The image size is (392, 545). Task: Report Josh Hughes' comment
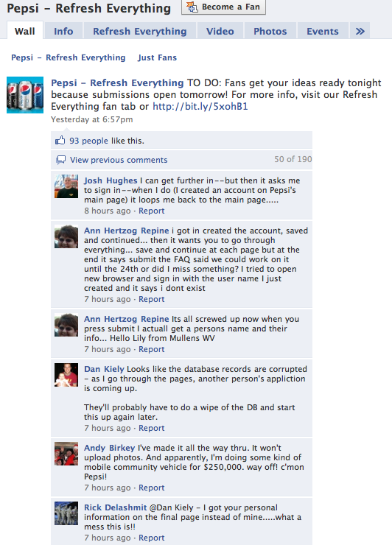click(x=152, y=211)
